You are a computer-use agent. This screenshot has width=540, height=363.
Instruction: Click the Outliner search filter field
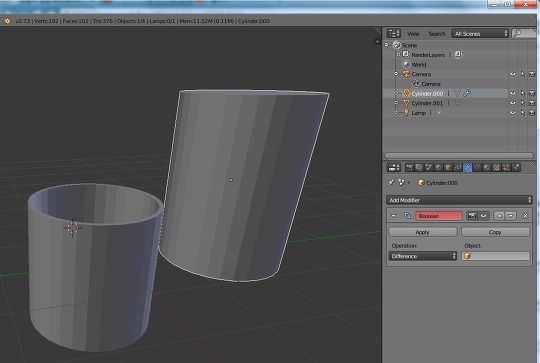(525, 33)
